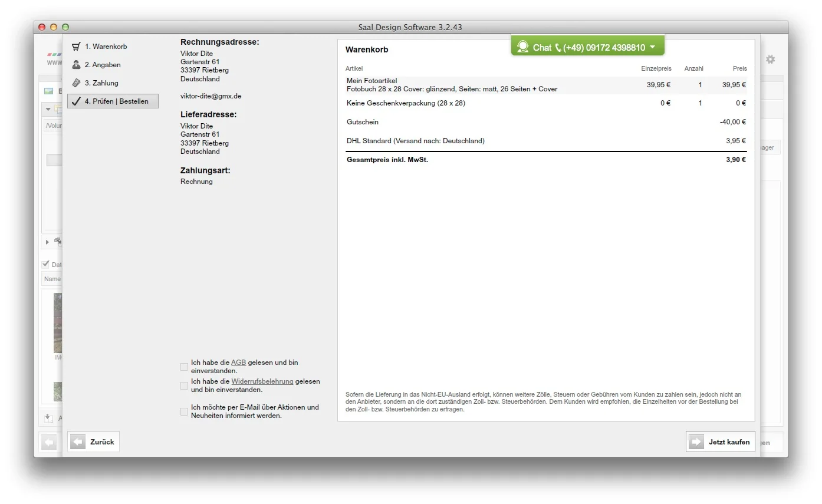Accept the AGB terms checkbox
This screenshot has height=504, width=822.
[184, 367]
